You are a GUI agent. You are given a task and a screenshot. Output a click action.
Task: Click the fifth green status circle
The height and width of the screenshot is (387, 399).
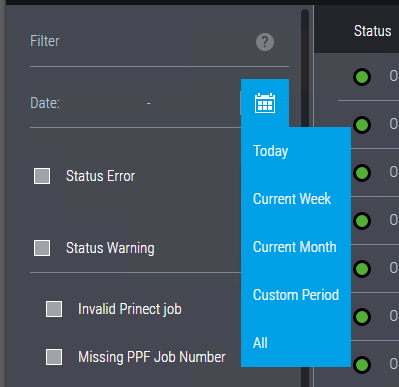pyautogui.click(x=362, y=269)
